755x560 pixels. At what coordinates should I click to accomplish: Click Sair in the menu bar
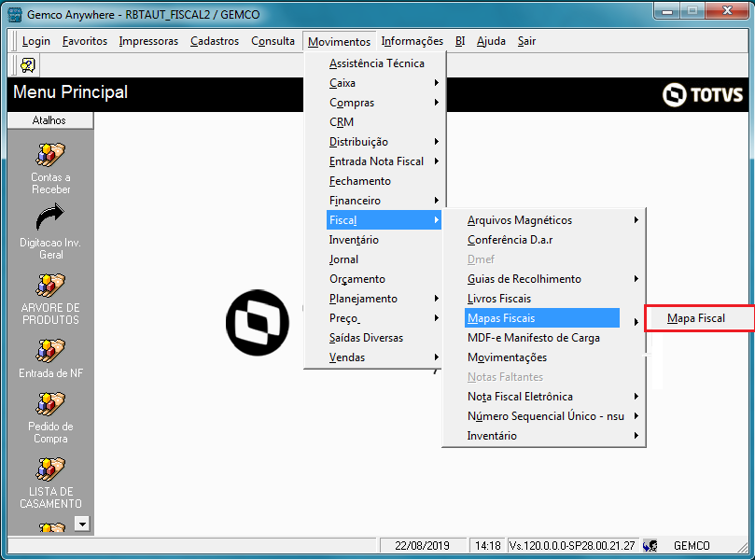coord(526,41)
